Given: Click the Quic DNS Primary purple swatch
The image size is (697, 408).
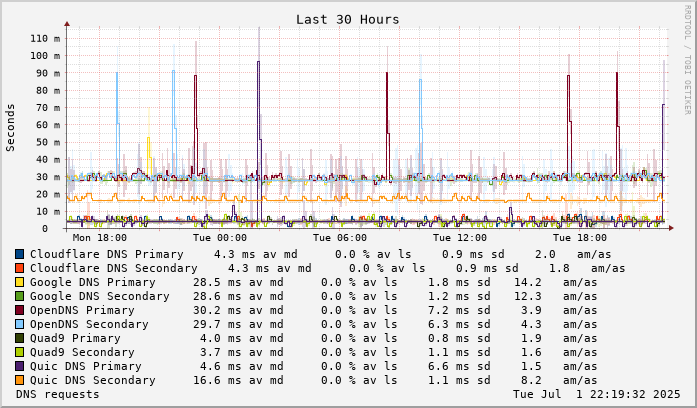Looking at the screenshot, I should pos(19,366).
